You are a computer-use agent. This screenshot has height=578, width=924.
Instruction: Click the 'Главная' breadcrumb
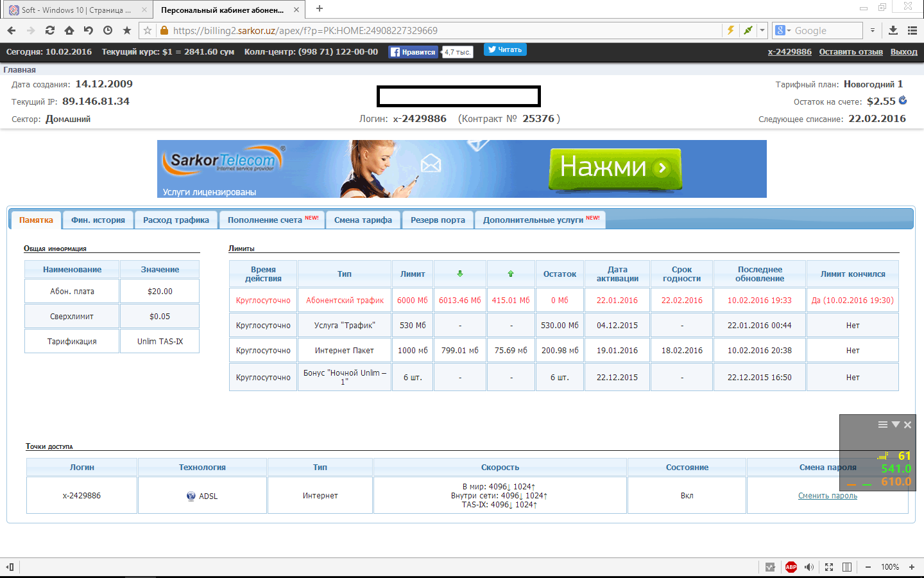pos(20,70)
